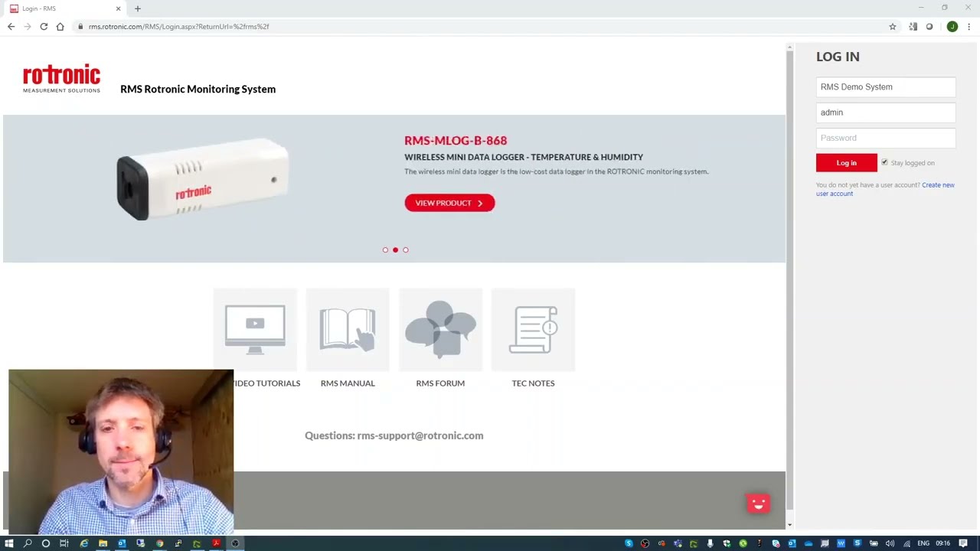Open Skype icon in system tray

click(629, 543)
